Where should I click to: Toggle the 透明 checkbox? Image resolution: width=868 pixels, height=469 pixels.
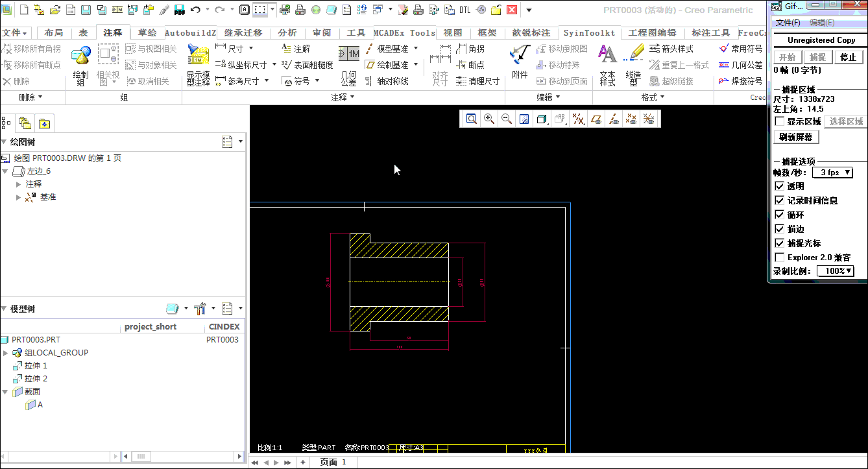(x=780, y=186)
